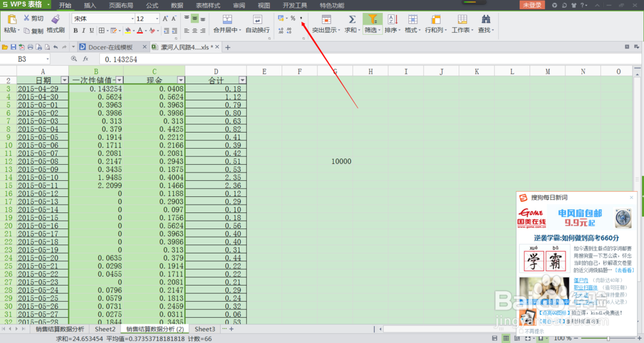644x343 pixels.
Task: Click the increase decimal places icon
Action: (281, 31)
